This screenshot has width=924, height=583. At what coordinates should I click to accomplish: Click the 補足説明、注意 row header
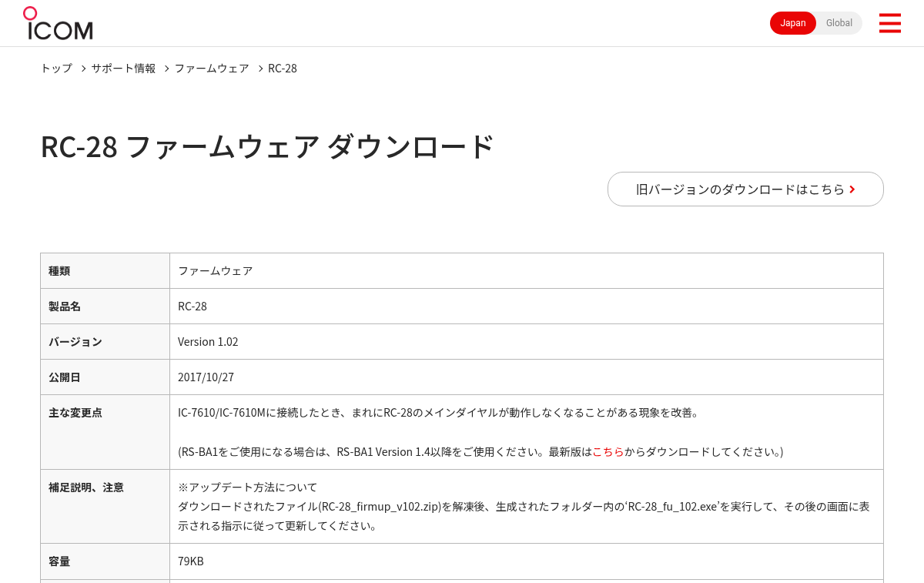click(x=105, y=506)
